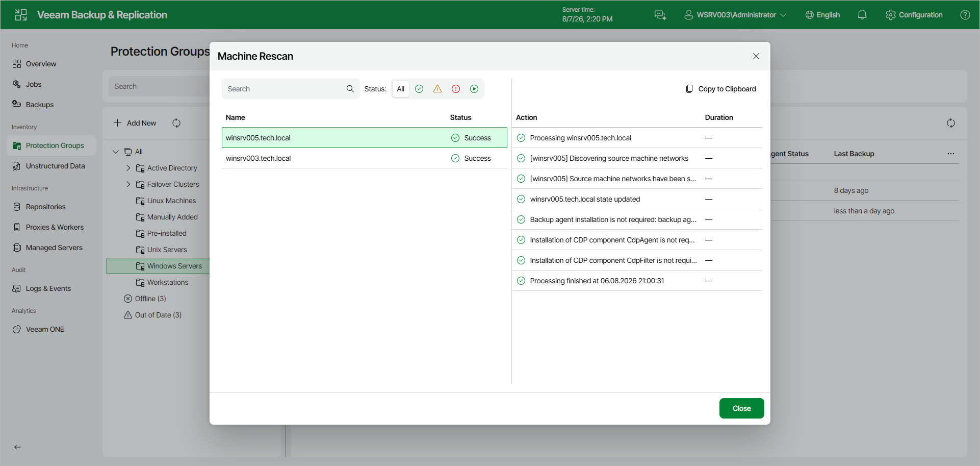
Task: Click the green Close button
Action: [x=742, y=408]
